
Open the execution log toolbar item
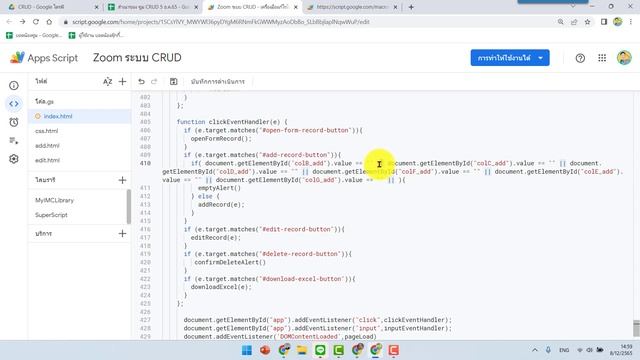pyautogui.click(x=218, y=82)
